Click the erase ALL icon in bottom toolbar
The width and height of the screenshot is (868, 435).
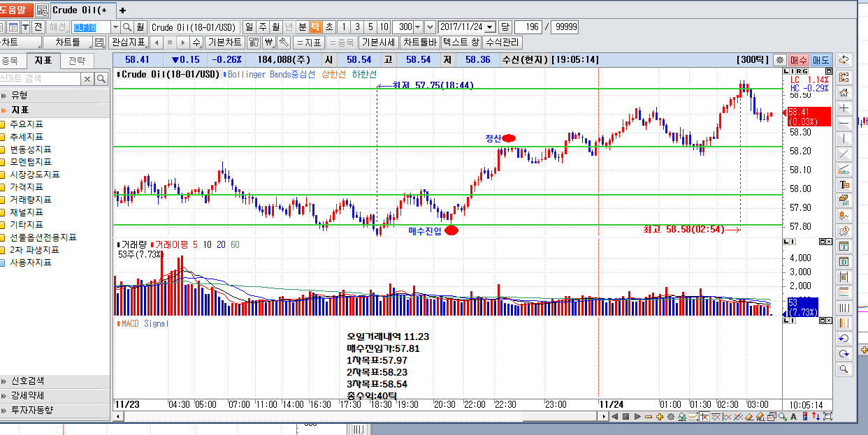(760, 417)
